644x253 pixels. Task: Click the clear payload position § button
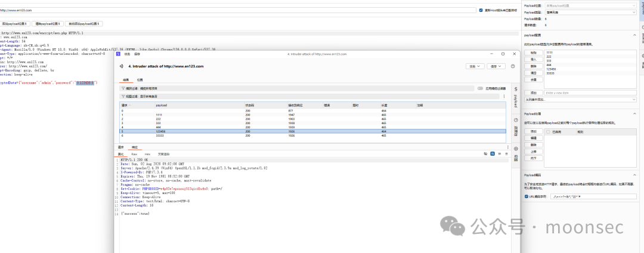pos(48,24)
